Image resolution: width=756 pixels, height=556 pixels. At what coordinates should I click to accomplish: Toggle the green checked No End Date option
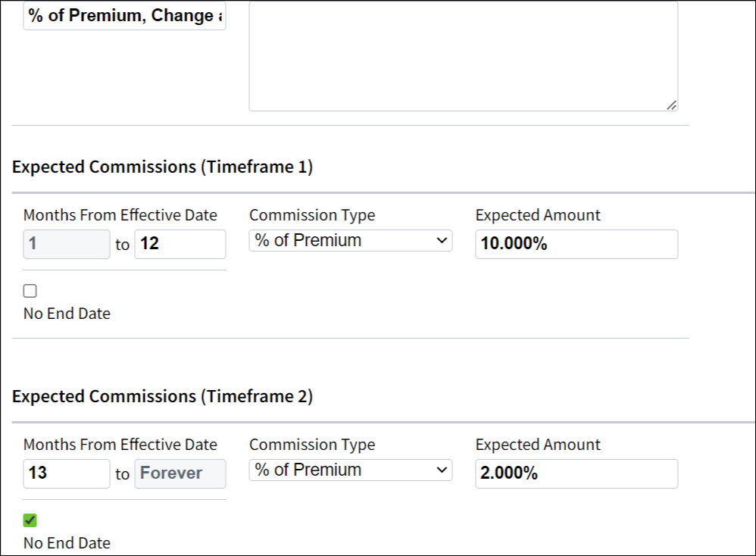pos(30,520)
